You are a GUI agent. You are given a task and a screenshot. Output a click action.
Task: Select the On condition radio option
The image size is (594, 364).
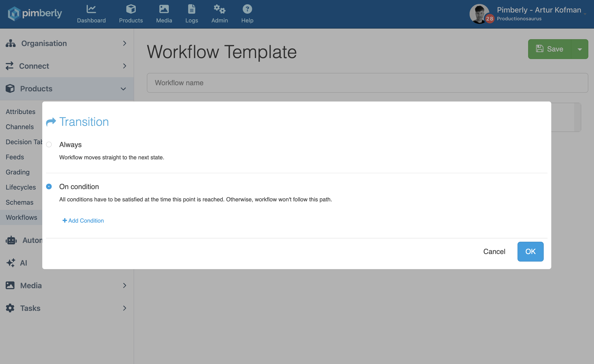pos(49,186)
